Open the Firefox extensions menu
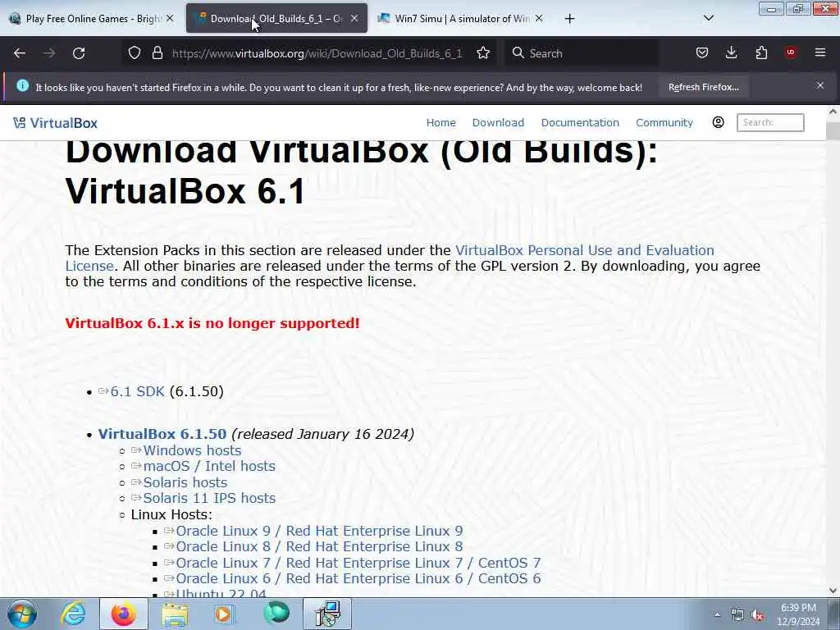Image resolution: width=840 pixels, height=630 pixels. point(761,52)
